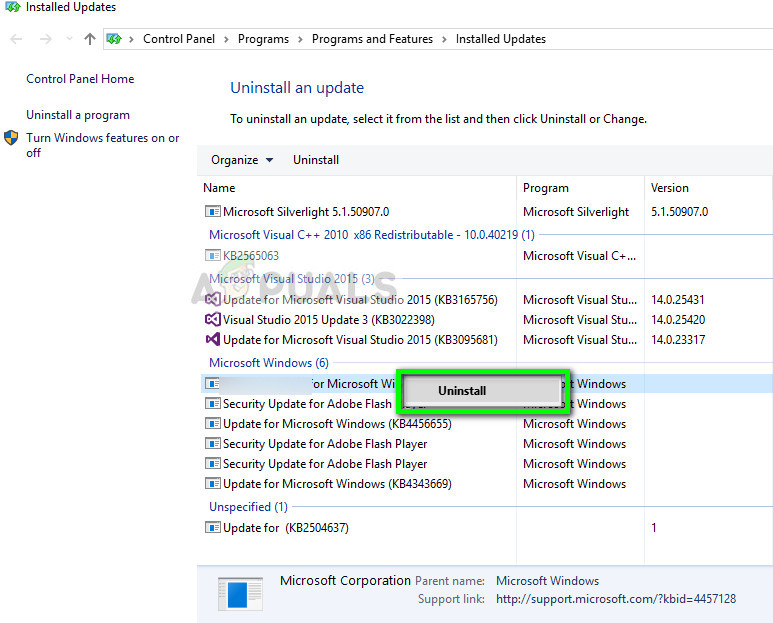Open Uninstall a program link
The height and width of the screenshot is (623, 773).
click(x=78, y=115)
